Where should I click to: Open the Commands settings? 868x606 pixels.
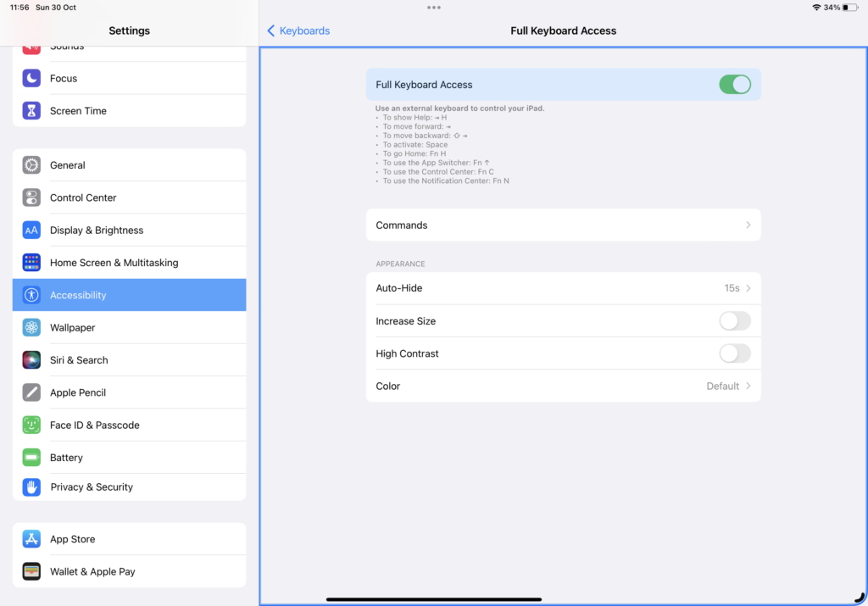point(563,225)
